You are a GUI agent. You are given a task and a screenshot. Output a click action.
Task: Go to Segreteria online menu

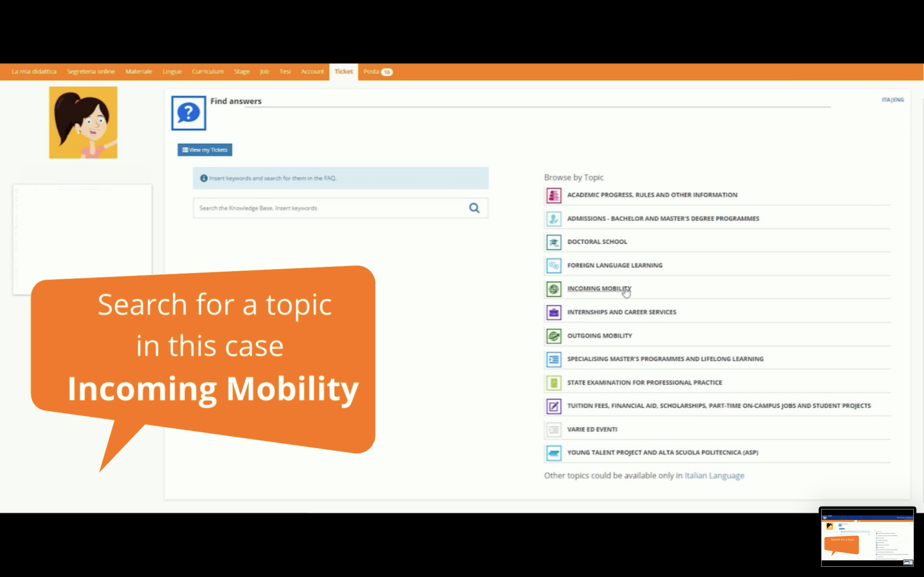pyautogui.click(x=90, y=72)
